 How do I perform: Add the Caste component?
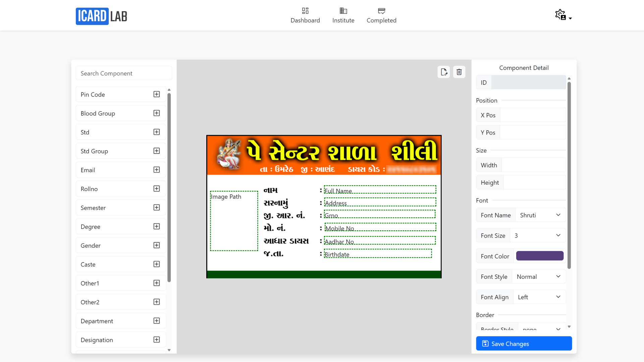(157, 264)
